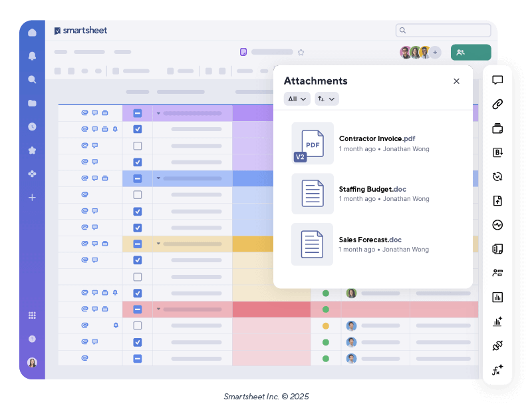
Task: Check the checkbox in the first grid row
Action: [138, 112]
